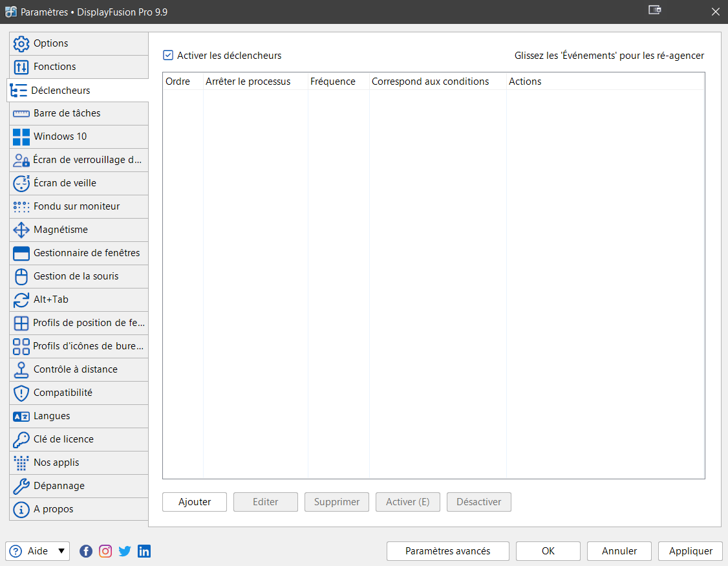Image resolution: width=728 pixels, height=566 pixels.
Task: Click the Désactiver button
Action: [478, 502]
